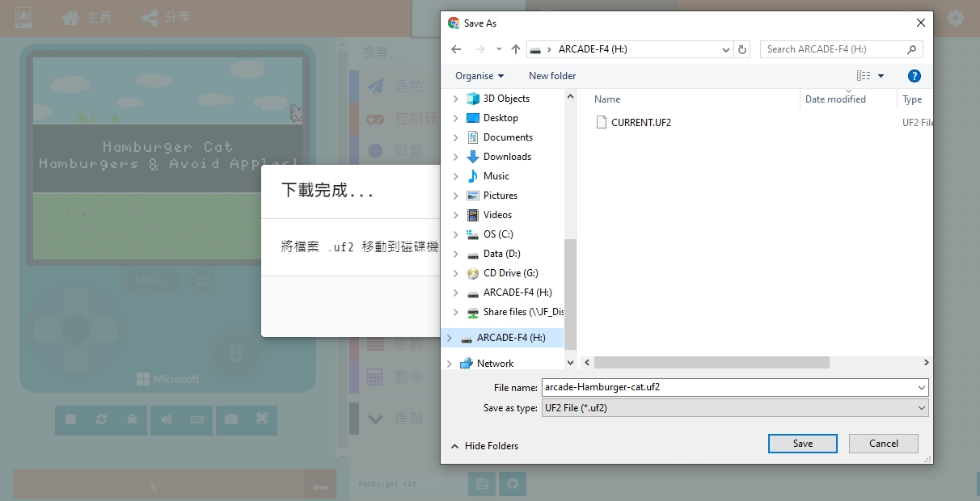Click the Back arrow in Save As dialog
The image size is (980, 501).
point(456,49)
